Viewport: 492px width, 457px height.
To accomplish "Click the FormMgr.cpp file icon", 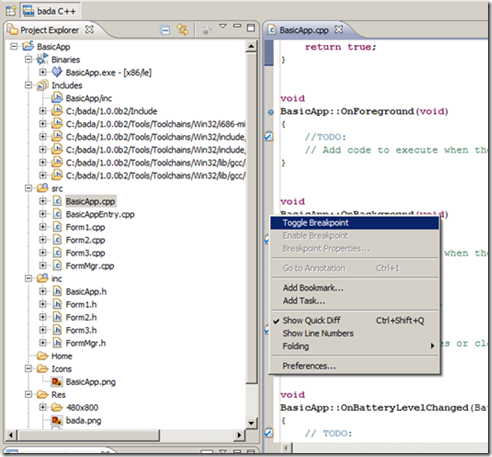I will point(57,265).
